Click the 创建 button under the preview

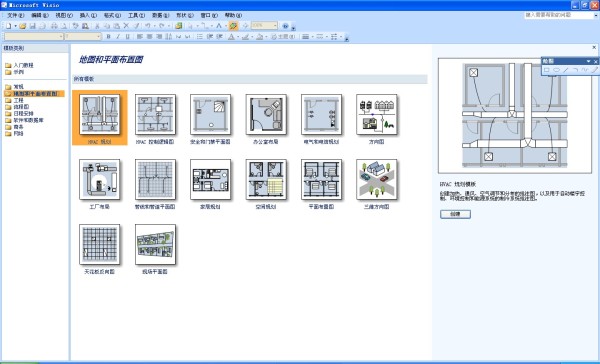coord(455,214)
